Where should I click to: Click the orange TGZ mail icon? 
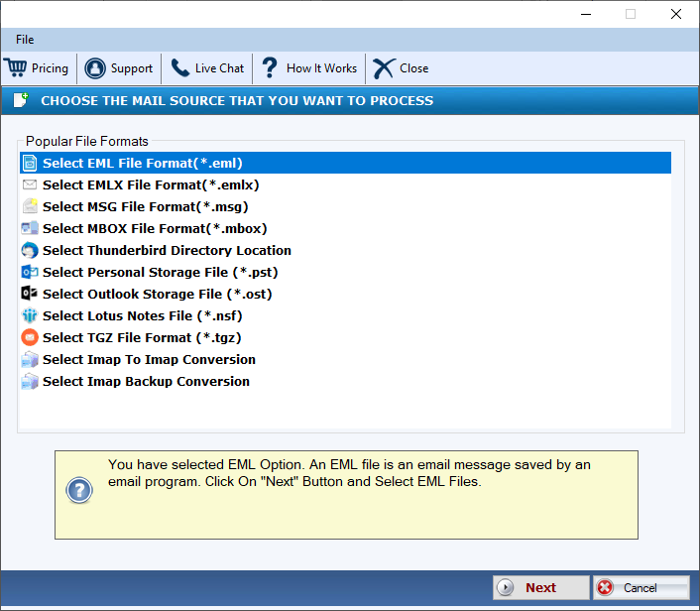click(30, 337)
